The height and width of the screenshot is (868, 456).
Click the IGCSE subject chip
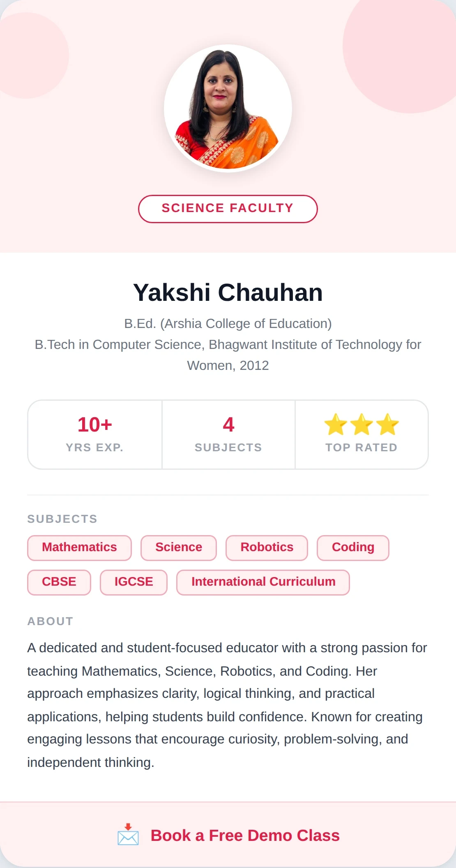click(x=133, y=582)
